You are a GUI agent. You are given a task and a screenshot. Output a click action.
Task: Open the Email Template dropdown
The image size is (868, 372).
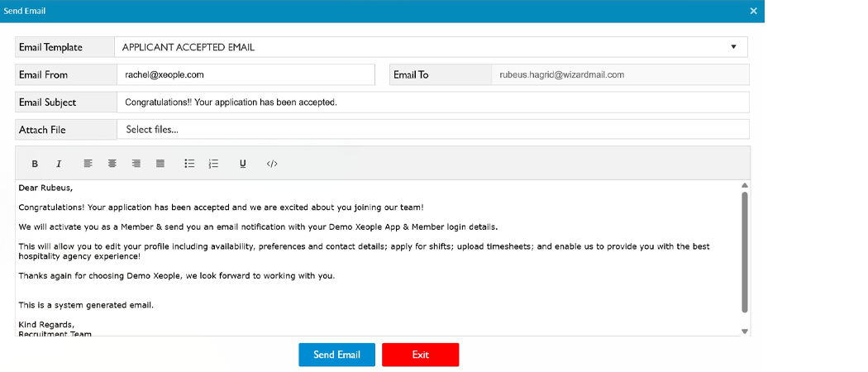pyautogui.click(x=431, y=47)
